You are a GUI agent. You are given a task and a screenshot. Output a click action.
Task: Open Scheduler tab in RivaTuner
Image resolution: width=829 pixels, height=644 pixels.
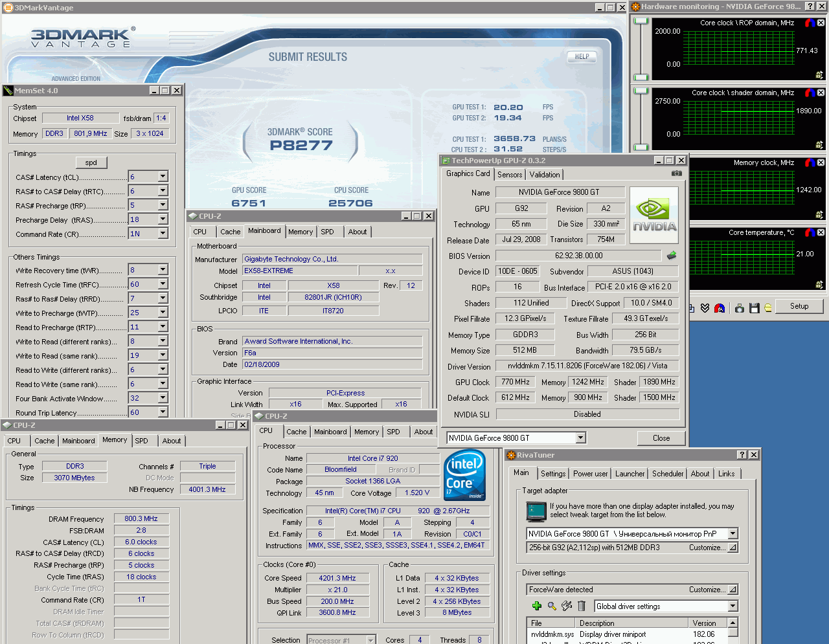(668, 474)
